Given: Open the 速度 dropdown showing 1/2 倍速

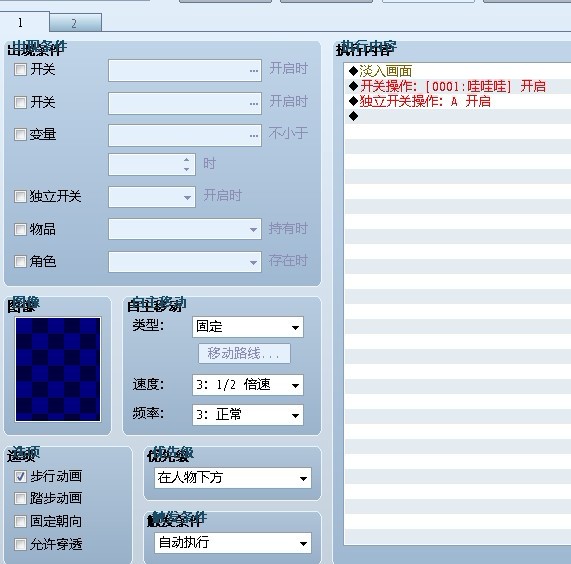Looking at the screenshot, I should [x=248, y=385].
